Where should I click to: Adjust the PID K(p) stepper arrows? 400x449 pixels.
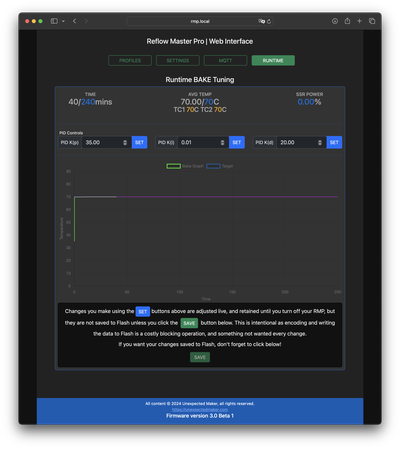tap(125, 143)
